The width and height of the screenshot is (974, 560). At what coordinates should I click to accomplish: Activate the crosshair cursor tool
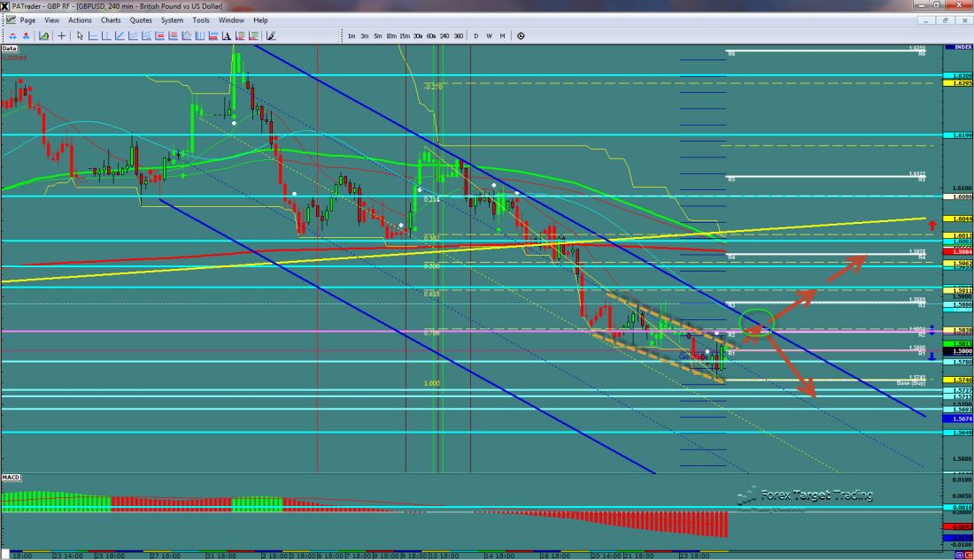tap(61, 36)
